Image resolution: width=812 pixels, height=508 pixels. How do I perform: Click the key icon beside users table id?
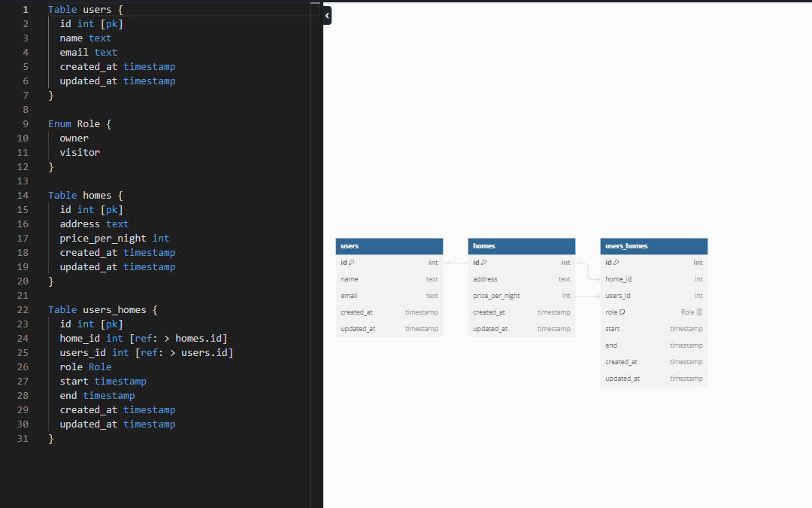click(352, 263)
